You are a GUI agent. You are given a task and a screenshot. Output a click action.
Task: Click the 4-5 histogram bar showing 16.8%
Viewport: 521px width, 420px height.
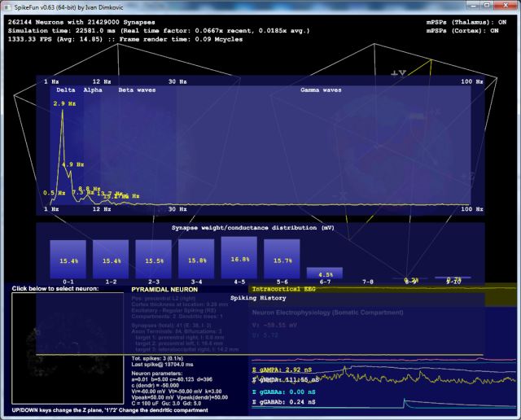point(239,257)
